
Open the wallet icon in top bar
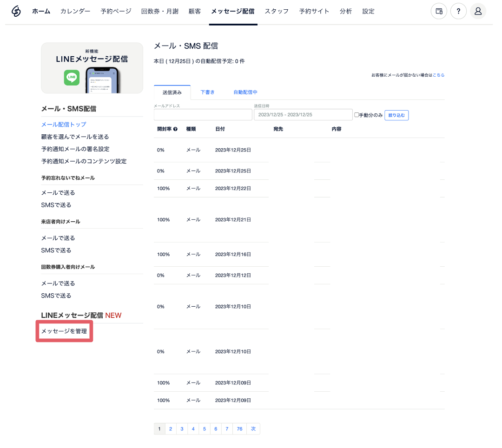[x=439, y=11]
